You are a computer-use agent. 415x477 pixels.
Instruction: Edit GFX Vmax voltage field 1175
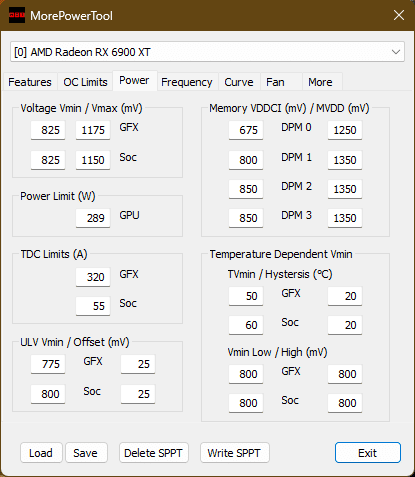[x=93, y=130]
